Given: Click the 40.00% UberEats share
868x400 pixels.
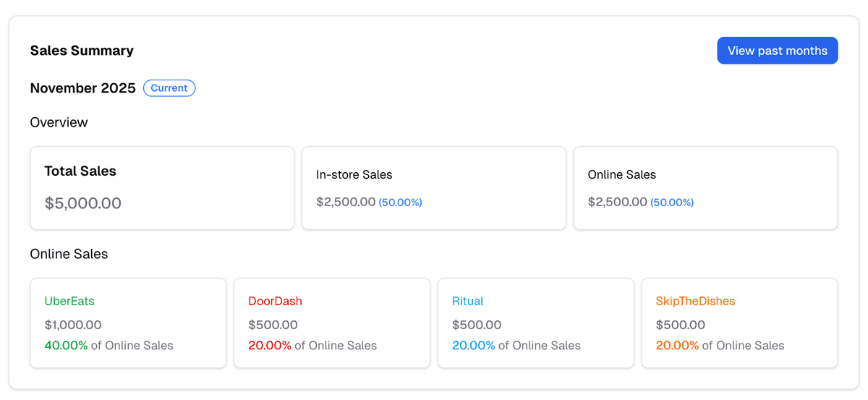Looking at the screenshot, I should click(x=67, y=345).
